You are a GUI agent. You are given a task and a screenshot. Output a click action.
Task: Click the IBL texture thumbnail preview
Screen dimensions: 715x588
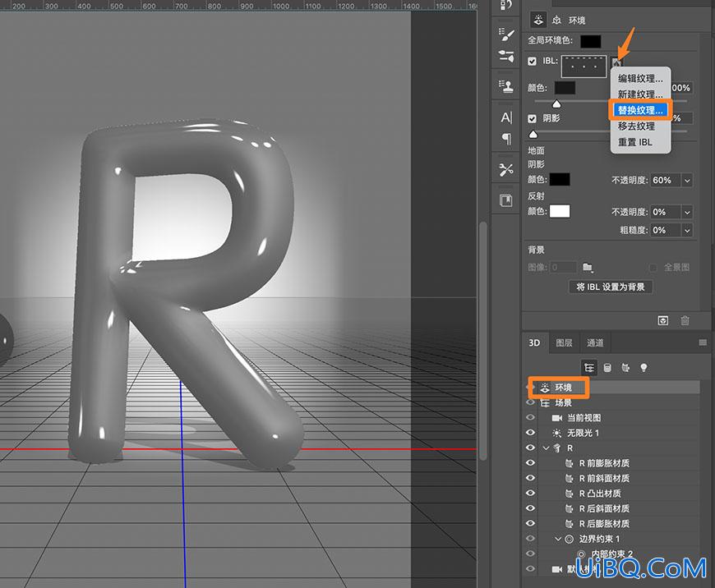point(584,67)
